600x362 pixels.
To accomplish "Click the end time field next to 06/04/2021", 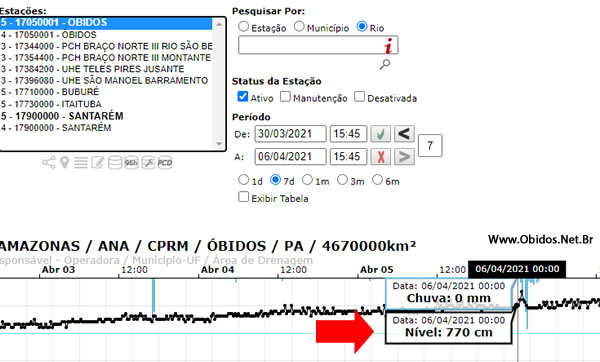I will pos(348,157).
